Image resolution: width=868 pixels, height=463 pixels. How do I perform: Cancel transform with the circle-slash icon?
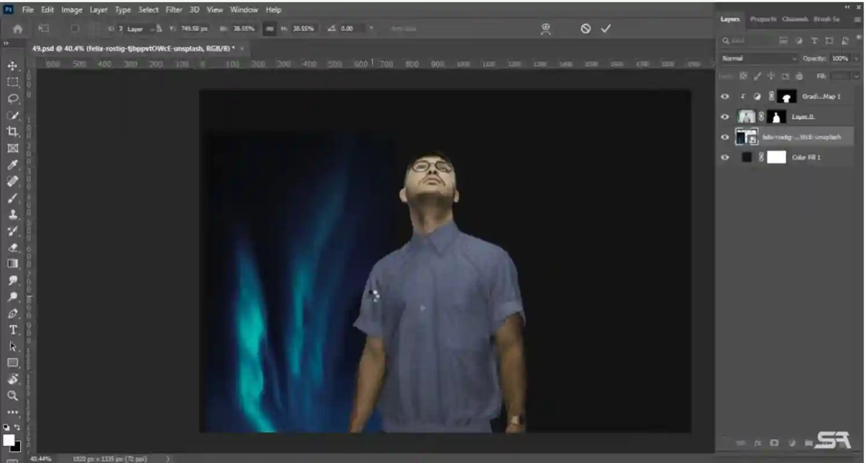(586, 28)
